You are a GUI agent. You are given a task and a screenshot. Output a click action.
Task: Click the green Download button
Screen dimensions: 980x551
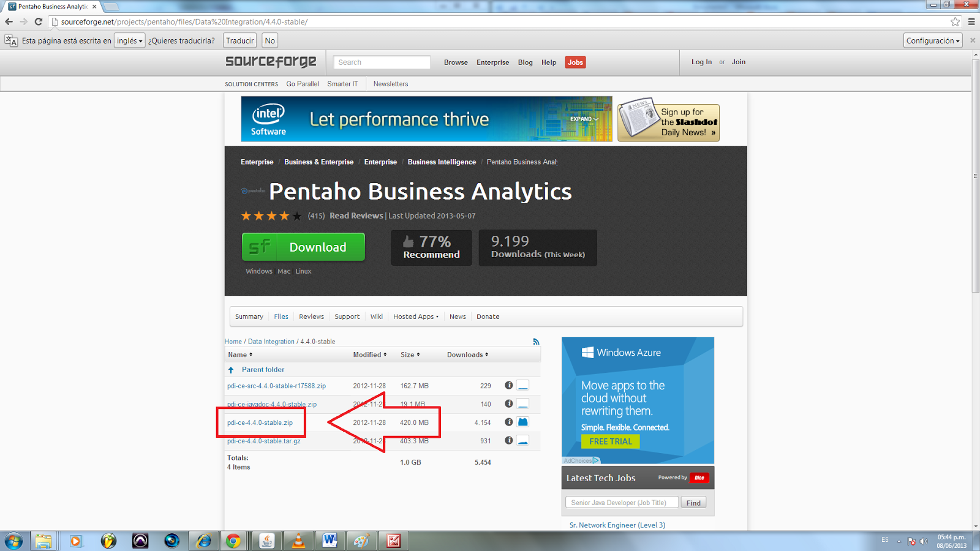tap(303, 247)
